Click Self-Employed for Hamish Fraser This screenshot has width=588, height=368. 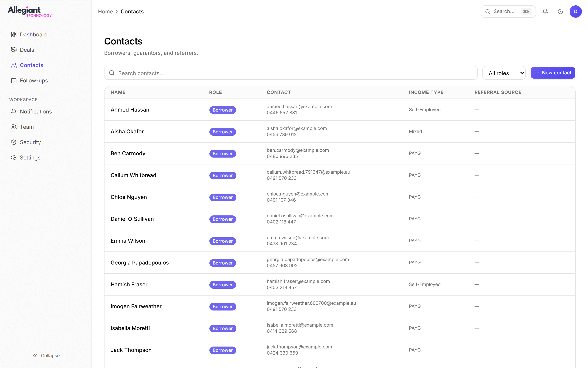(425, 284)
